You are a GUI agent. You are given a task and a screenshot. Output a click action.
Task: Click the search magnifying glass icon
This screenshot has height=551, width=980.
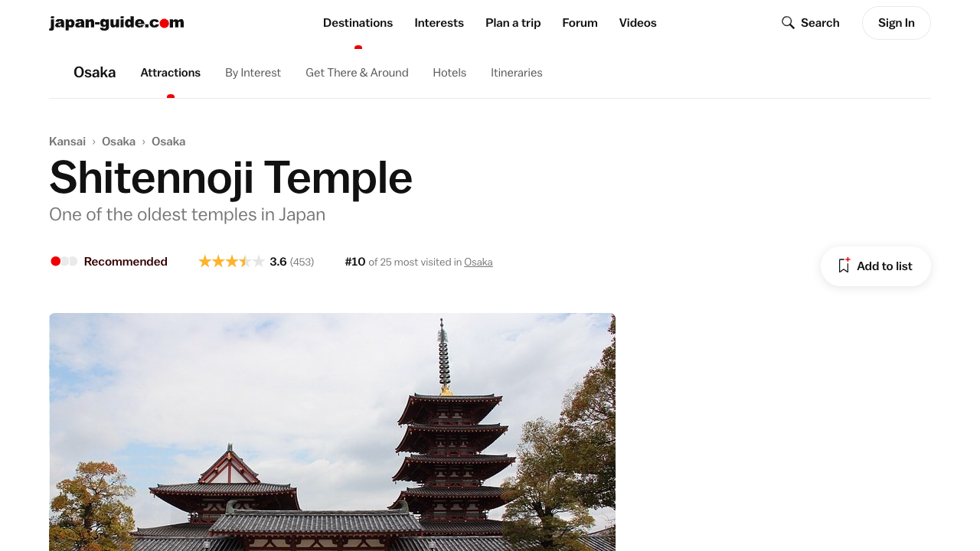click(788, 23)
